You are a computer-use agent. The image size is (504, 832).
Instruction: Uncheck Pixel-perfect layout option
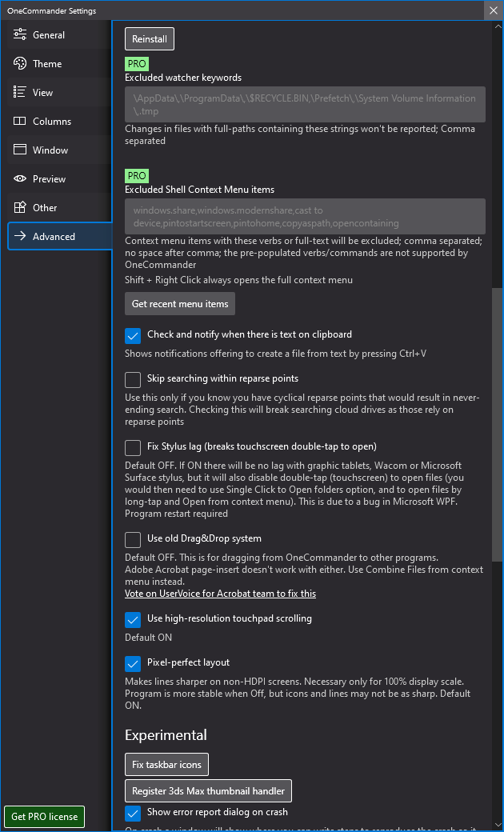pyautogui.click(x=133, y=663)
